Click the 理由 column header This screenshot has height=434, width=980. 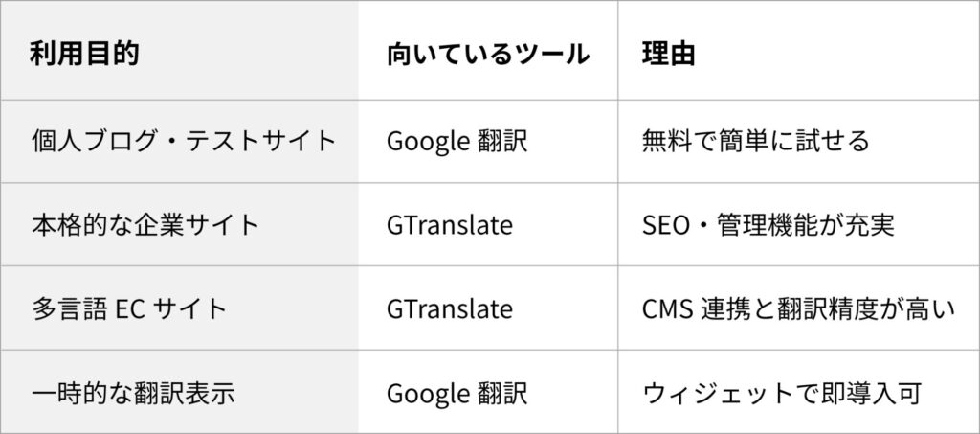click(668, 54)
